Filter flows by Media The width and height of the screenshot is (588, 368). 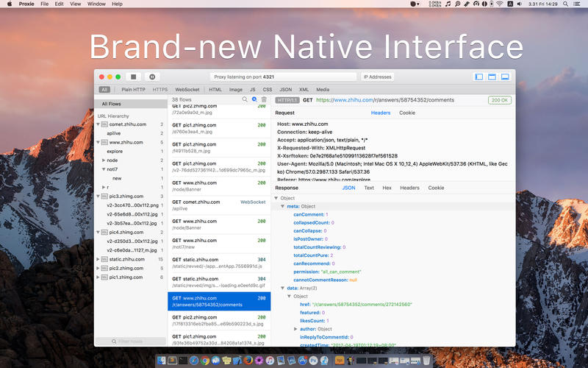coord(323,90)
